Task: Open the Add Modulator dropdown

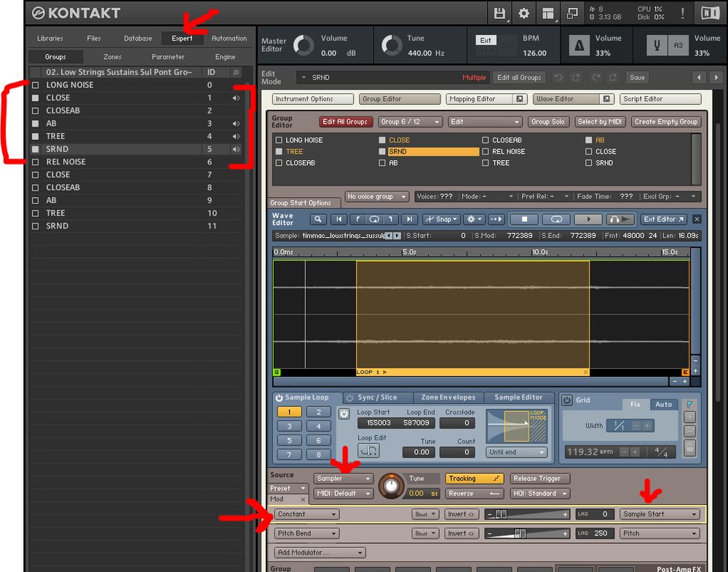Action: tap(320, 552)
